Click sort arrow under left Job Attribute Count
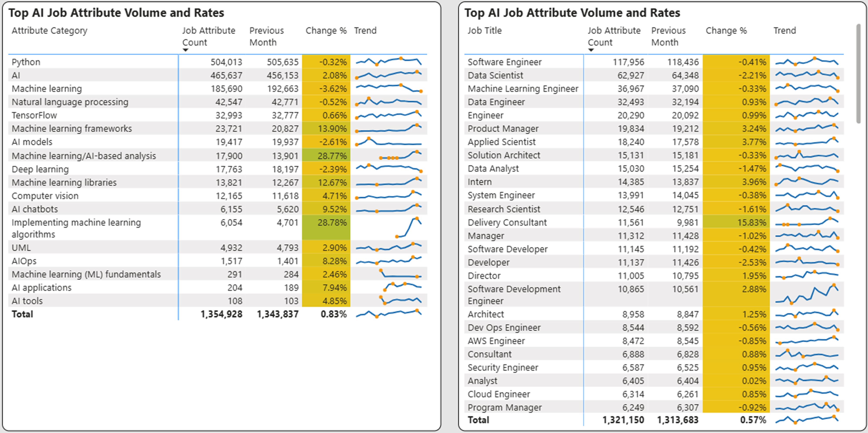The image size is (868, 433). point(185,50)
